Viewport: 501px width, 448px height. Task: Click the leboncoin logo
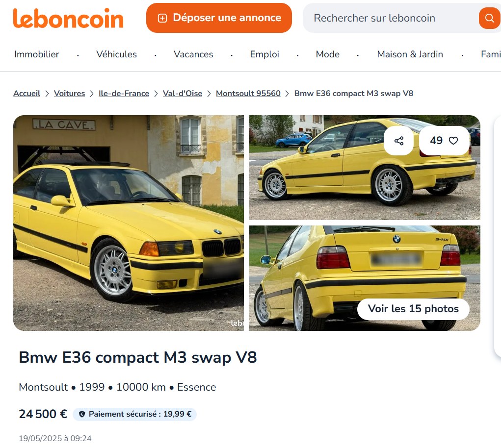click(x=68, y=18)
